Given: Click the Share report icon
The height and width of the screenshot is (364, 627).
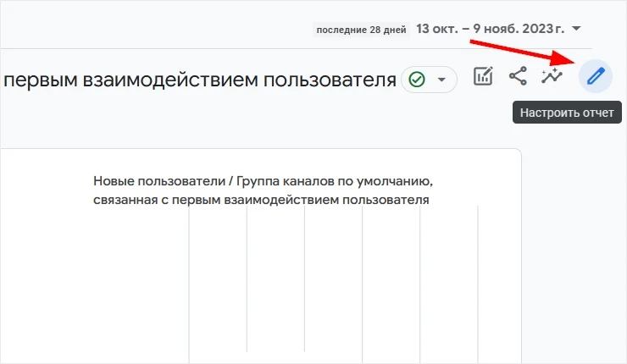Looking at the screenshot, I should [518, 76].
